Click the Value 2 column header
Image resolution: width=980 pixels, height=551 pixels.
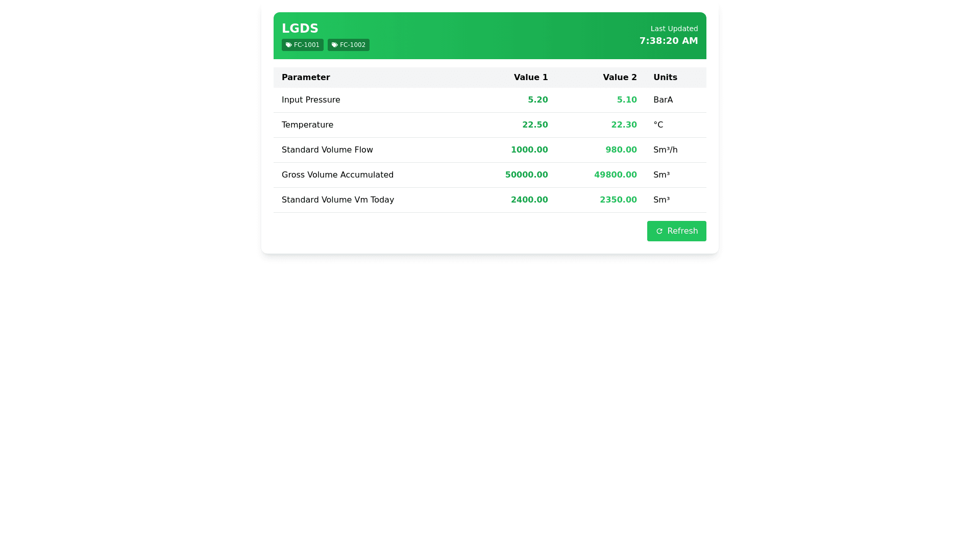point(619,78)
